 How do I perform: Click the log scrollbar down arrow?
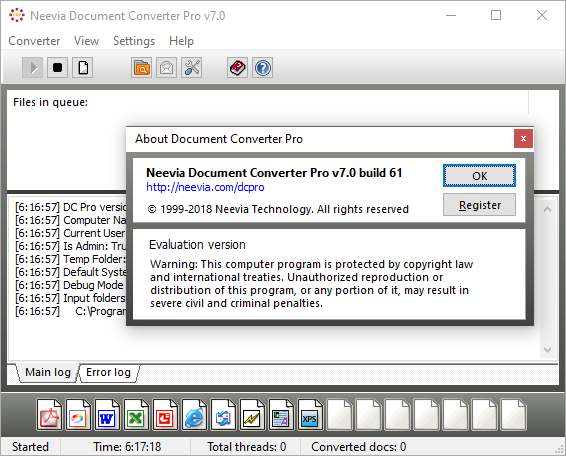pyautogui.click(x=547, y=350)
